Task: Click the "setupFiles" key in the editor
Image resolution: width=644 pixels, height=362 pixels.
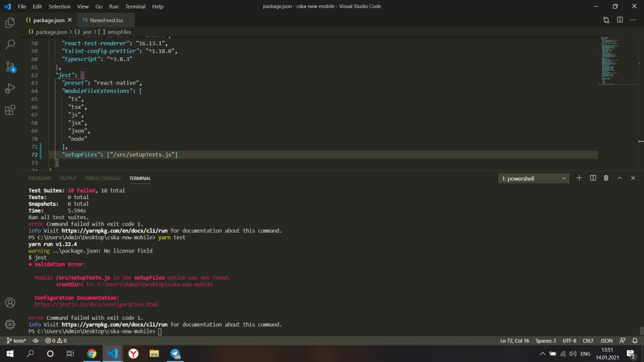Action: tap(80, 154)
